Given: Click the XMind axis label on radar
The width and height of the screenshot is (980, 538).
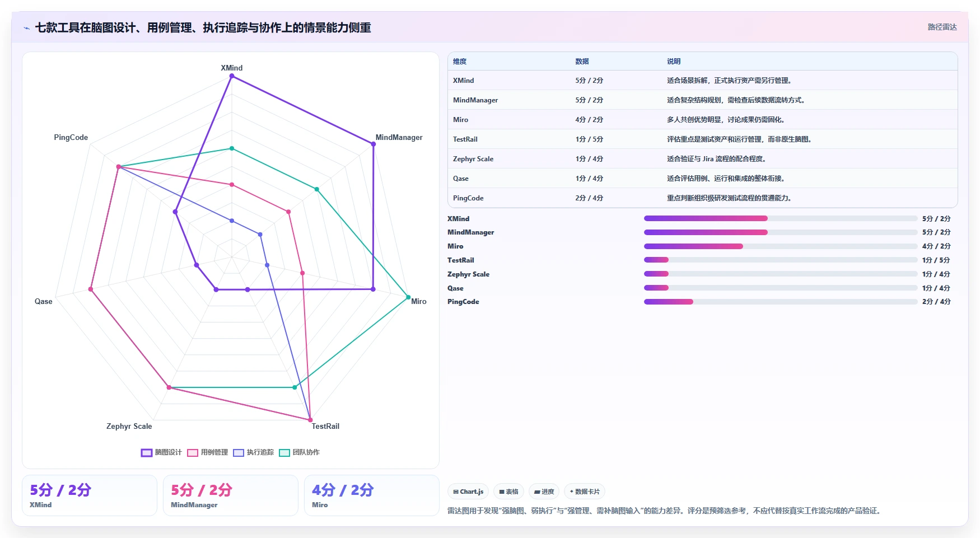Looking at the screenshot, I should point(232,68).
